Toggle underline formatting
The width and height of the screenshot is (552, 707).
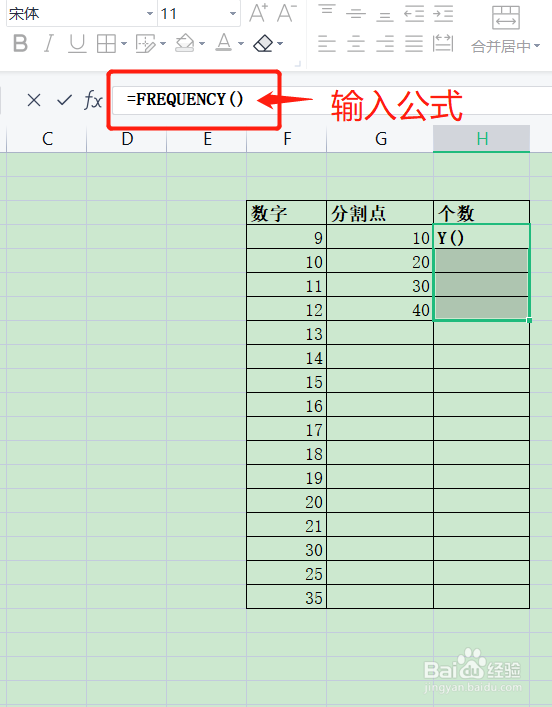[x=77, y=44]
